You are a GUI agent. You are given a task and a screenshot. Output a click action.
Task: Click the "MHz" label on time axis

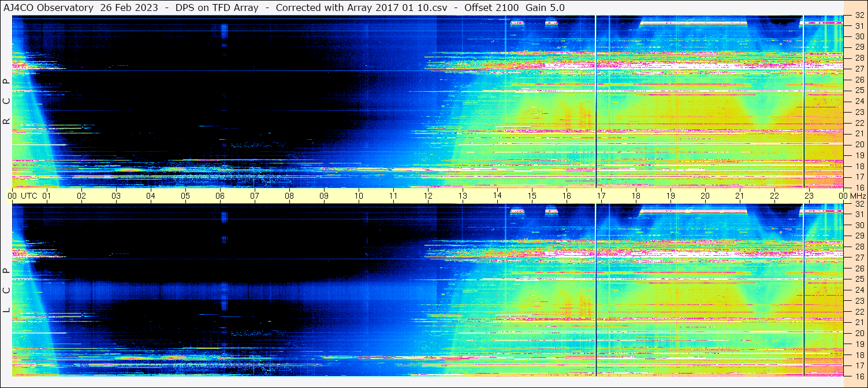coord(857,196)
